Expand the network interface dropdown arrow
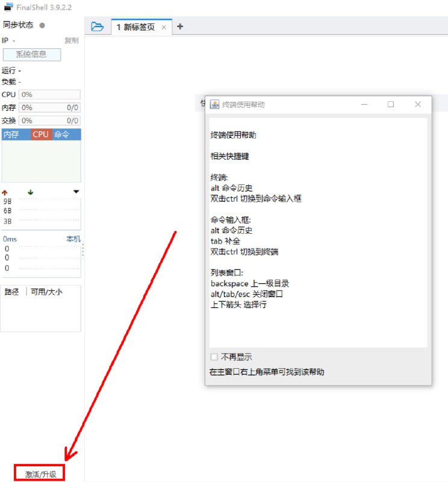 point(76,192)
